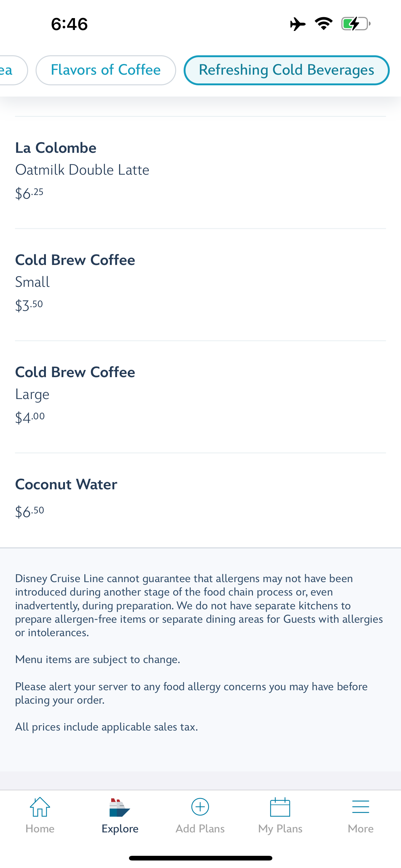Tap the home indicator bar
401x868 pixels.
pyautogui.click(x=200, y=858)
